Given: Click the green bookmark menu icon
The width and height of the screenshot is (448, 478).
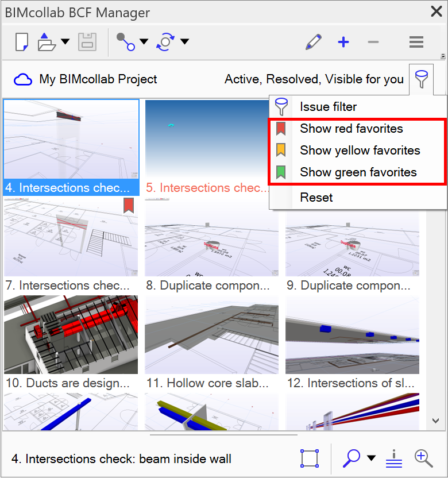Looking at the screenshot, I should click(x=281, y=172).
